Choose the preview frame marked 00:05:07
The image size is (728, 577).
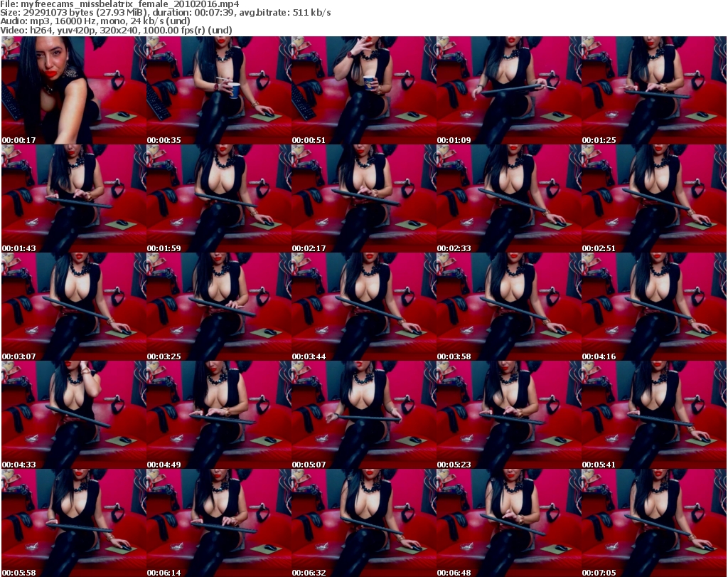(x=363, y=415)
